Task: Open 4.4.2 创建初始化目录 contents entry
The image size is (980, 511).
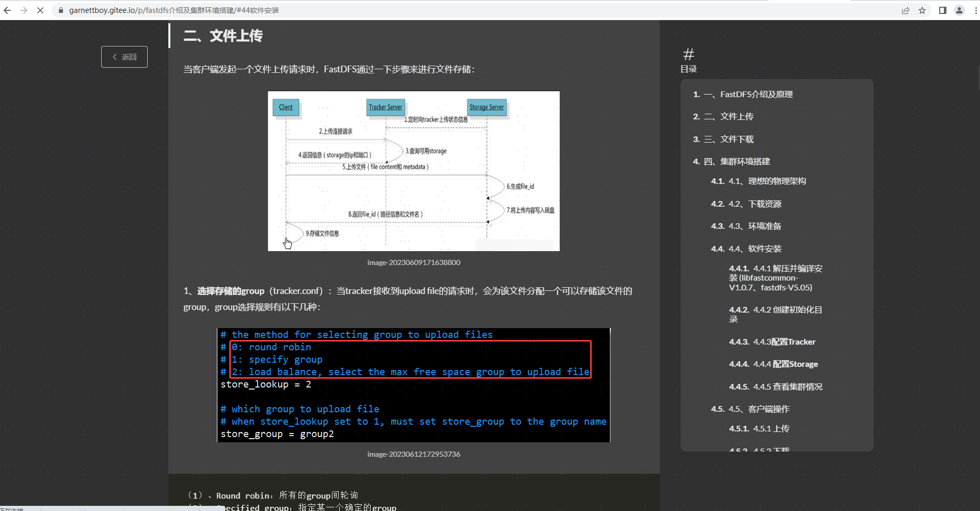Action: [x=776, y=315]
